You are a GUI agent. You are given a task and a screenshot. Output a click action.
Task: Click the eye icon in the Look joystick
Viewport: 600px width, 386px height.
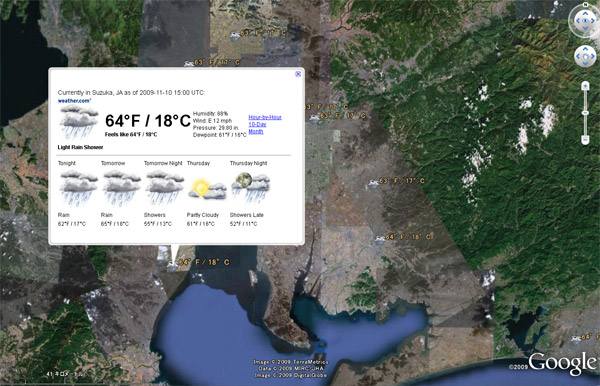pos(585,20)
